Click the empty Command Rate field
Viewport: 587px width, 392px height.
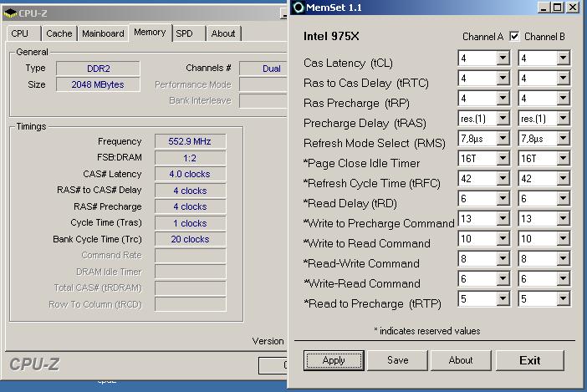[x=190, y=256]
